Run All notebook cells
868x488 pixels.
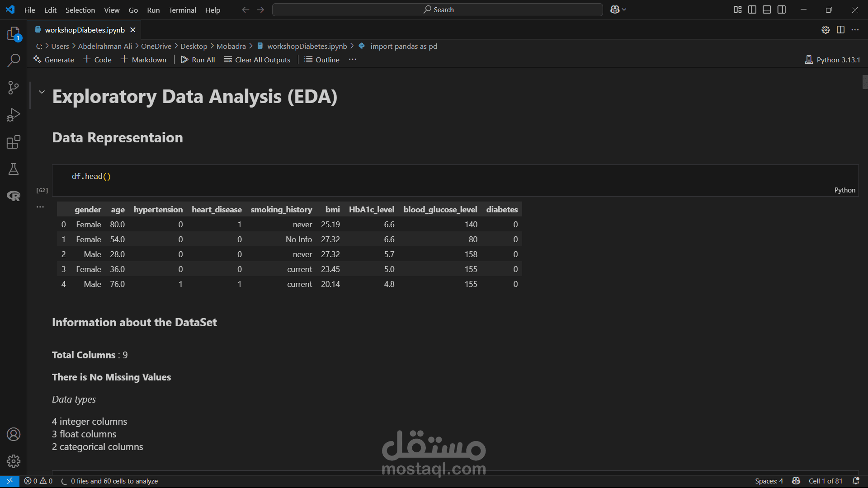[198, 60]
